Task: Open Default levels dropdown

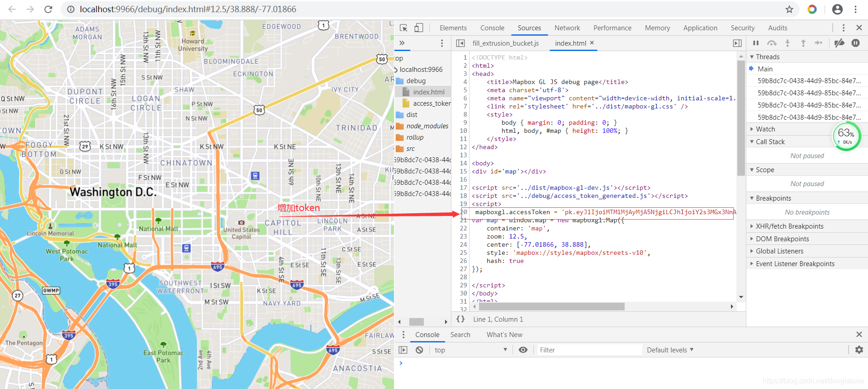Action: (670, 350)
